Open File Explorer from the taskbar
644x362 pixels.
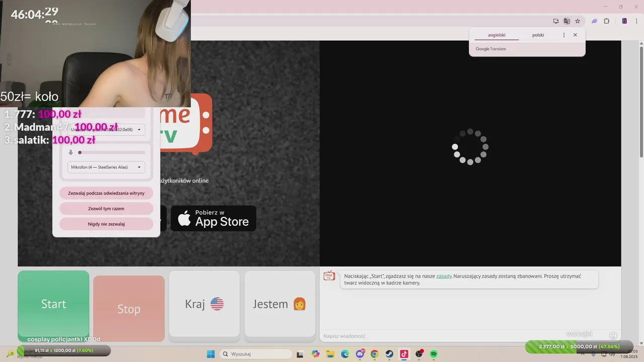[x=331, y=354]
